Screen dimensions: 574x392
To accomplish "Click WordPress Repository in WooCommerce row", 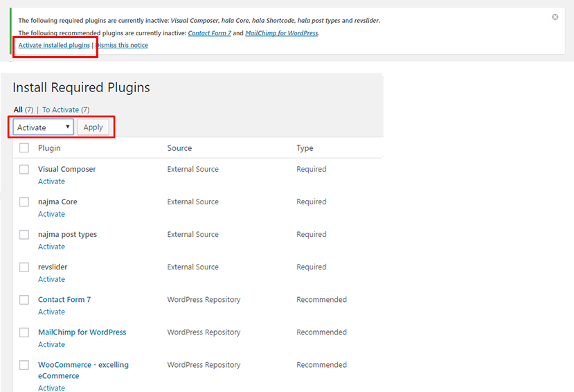I will point(204,364).
